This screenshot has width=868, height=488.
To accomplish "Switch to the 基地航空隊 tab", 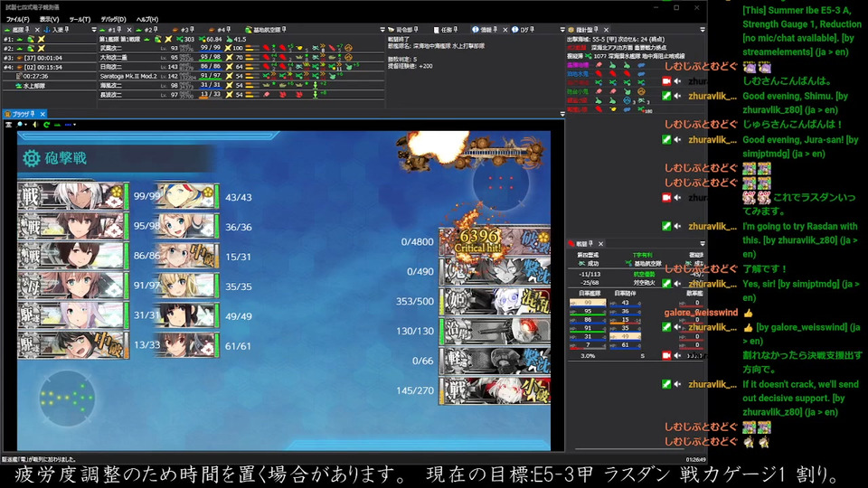I will click(266, 30).
